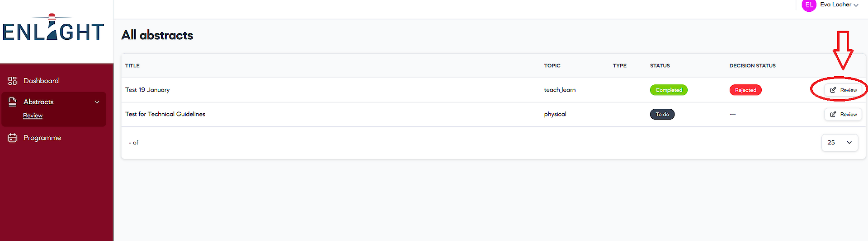Viewport: 868px width, 241px height.
Task: Open the Programme menu item
Action: point(42,138)
